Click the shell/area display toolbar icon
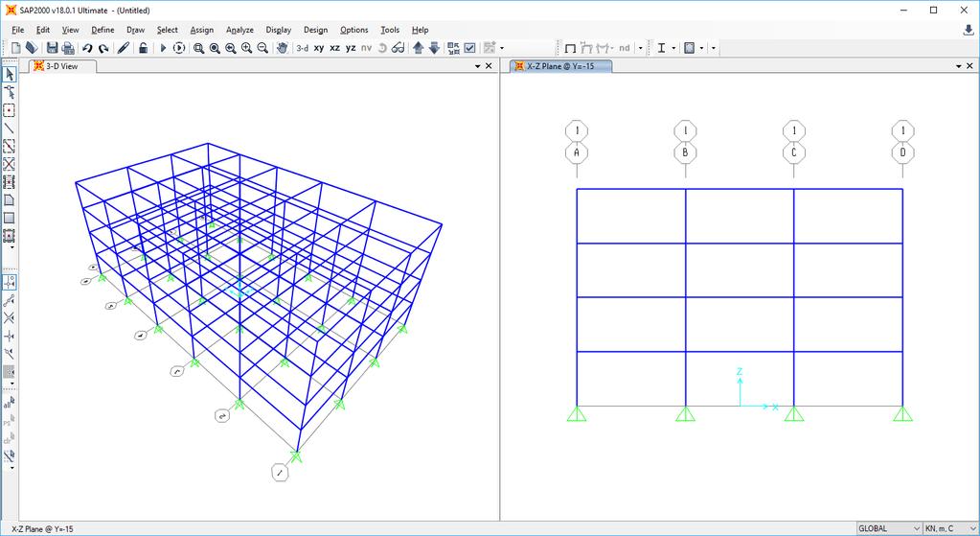This screenshot has width=980, height=536. click(690, 48)
